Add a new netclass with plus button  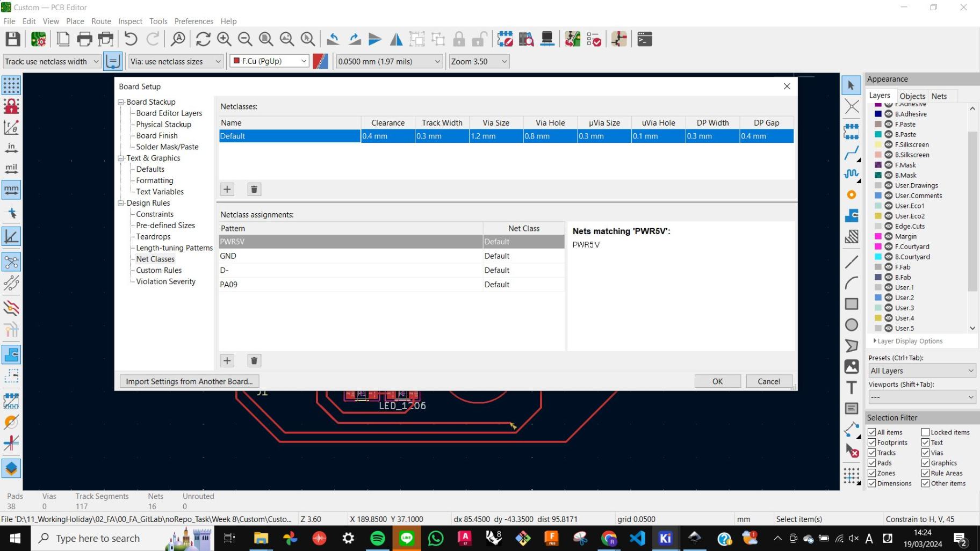coord(227,189)
